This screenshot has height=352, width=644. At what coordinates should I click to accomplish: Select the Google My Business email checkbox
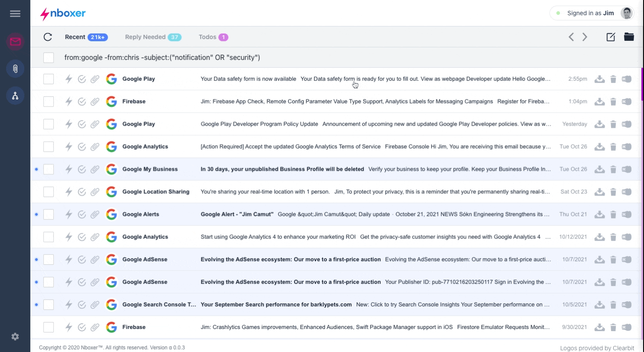point(49,169)
